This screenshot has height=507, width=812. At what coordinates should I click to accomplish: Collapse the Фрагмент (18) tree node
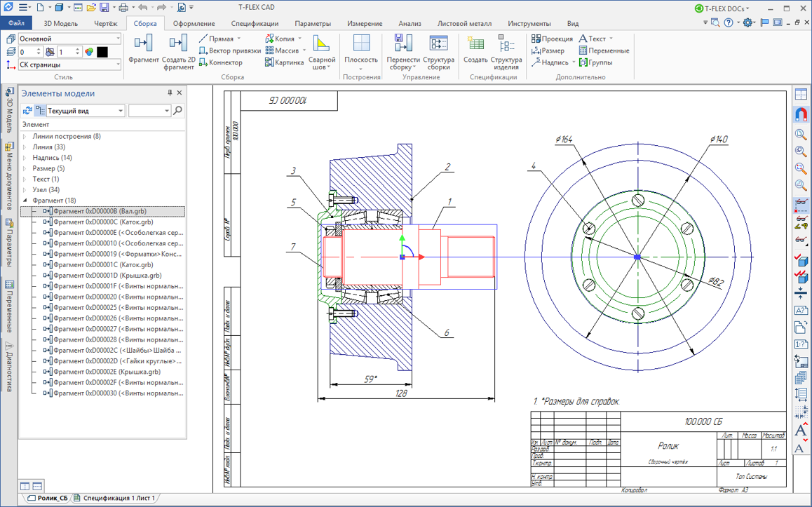pos(25,201)
